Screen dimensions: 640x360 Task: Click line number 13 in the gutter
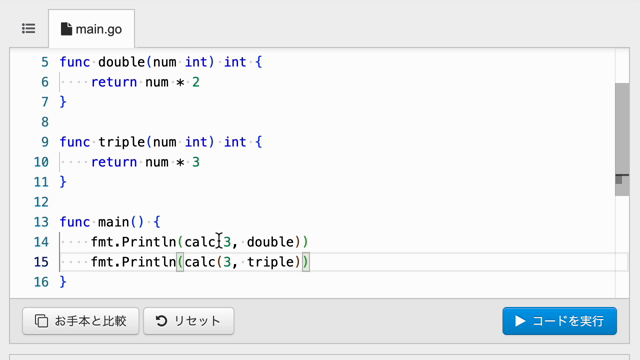coord(41,222)
